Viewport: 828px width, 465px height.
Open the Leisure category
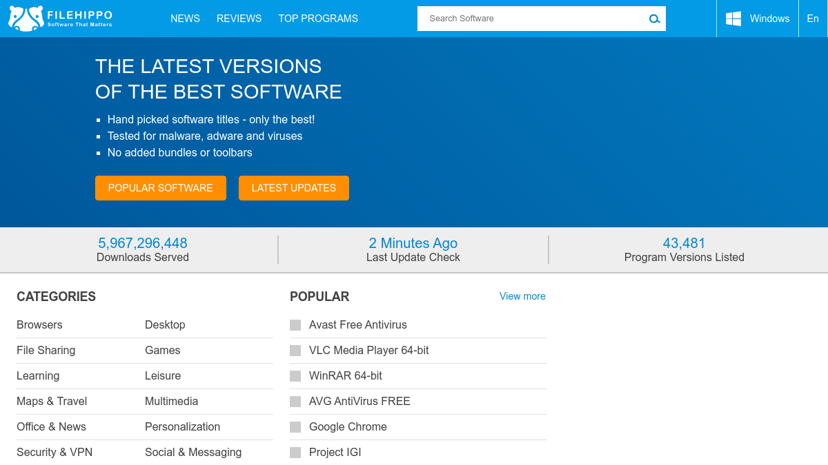163,376
